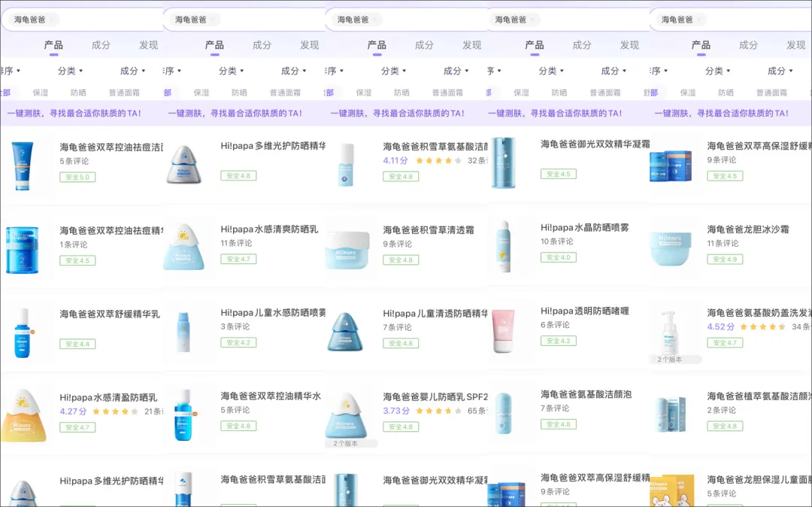The height and width of the screenshot is (507, 812).
Task: Click 6条评论 under Hi!papa透明防晒啫喱
Action: click(555, 325)
